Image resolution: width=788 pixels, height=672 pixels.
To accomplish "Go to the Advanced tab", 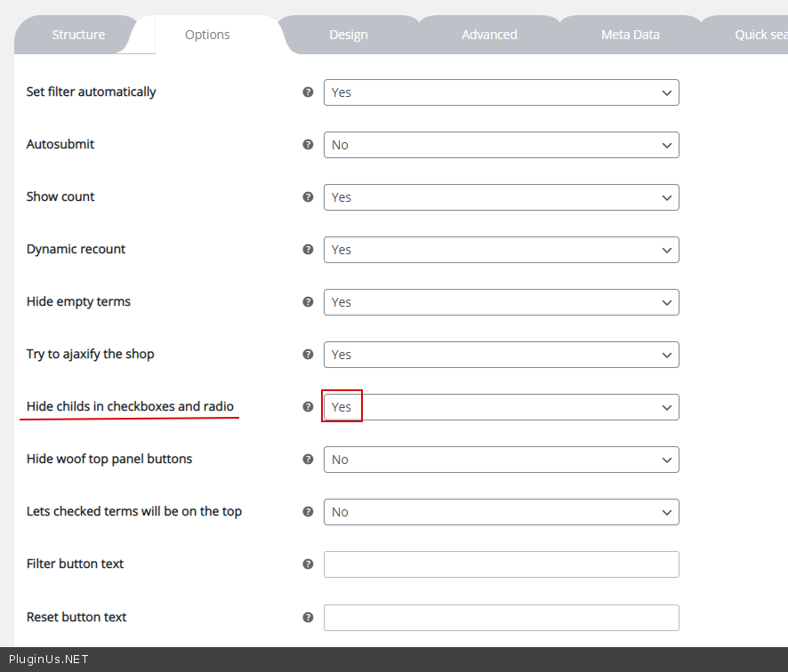I will coord(489,35).
